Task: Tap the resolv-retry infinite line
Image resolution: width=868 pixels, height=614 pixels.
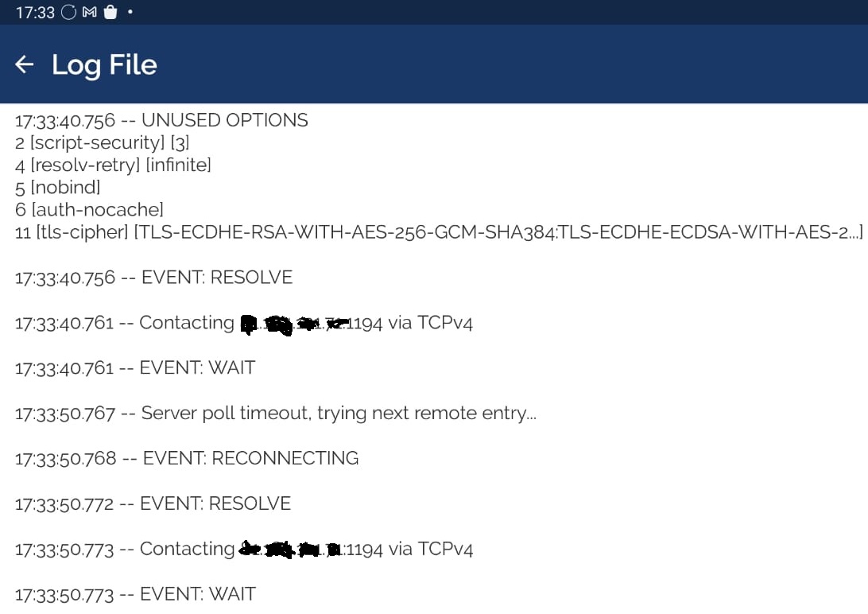Action: [x=113, y=165]
